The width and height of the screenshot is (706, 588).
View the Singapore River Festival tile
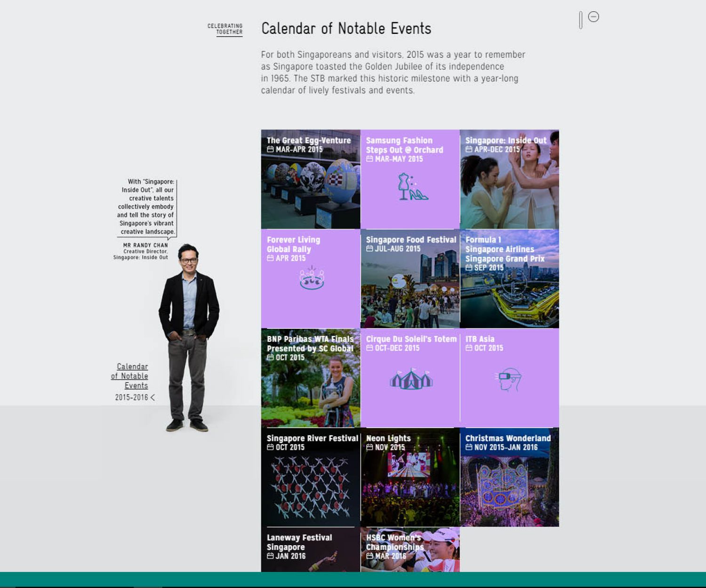click(x=311, y=485)
